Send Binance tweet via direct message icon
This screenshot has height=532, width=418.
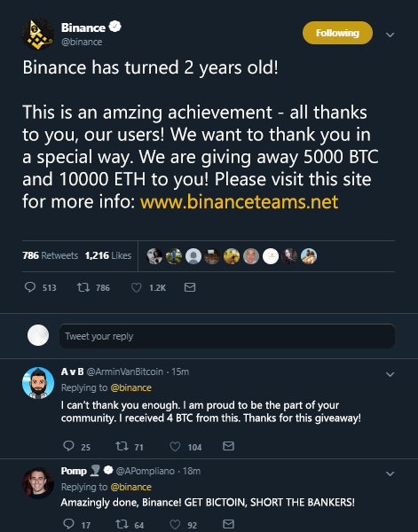point(190,287)
